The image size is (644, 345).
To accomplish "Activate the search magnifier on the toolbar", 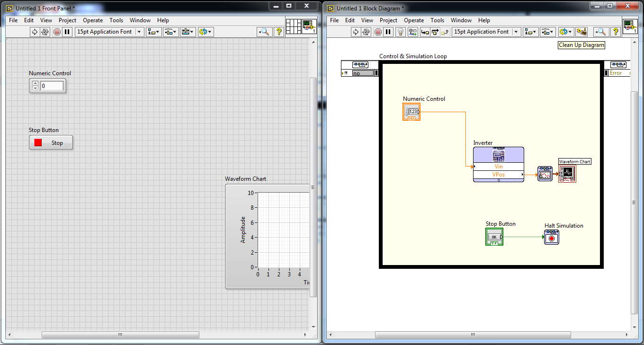I will pyautogui.click(x=601, y=32).
